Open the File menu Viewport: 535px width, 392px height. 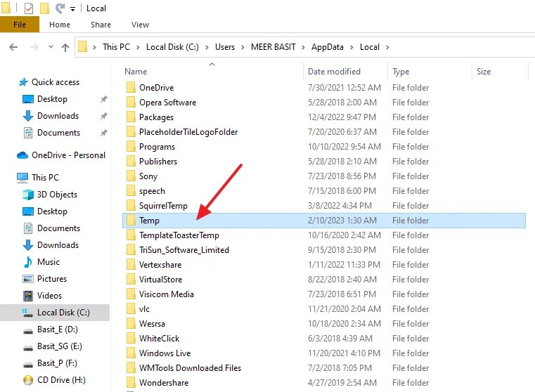click(20, 25)
